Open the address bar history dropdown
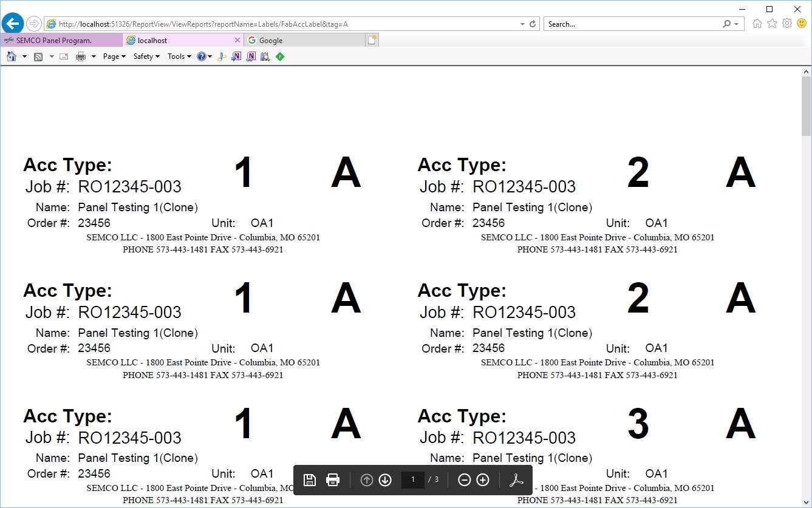Screen dimensions: 812x508 click(523, 24)
